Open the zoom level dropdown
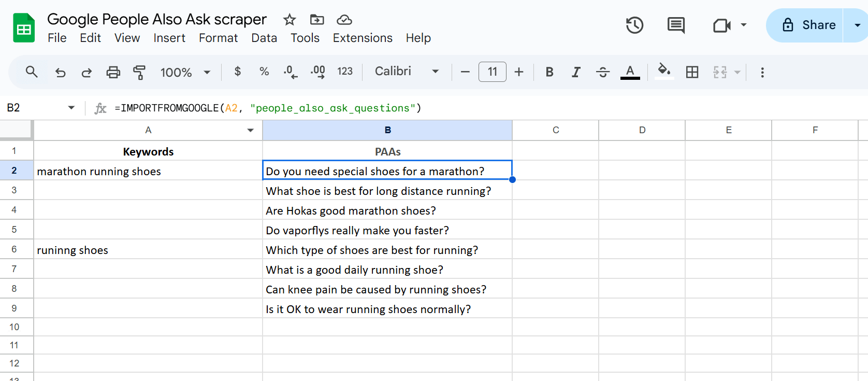Viewport: 868px width, 381px height. (x=185, y=72)
